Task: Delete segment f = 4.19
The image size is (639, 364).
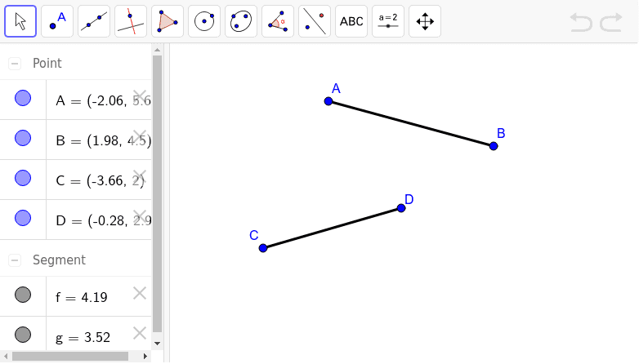Action: 140,293
